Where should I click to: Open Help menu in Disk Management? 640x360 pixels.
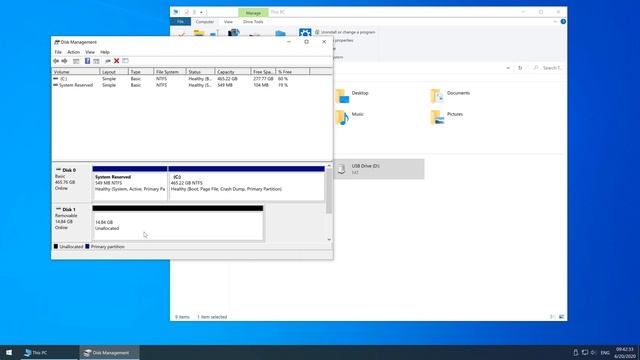tap(105, 52)
